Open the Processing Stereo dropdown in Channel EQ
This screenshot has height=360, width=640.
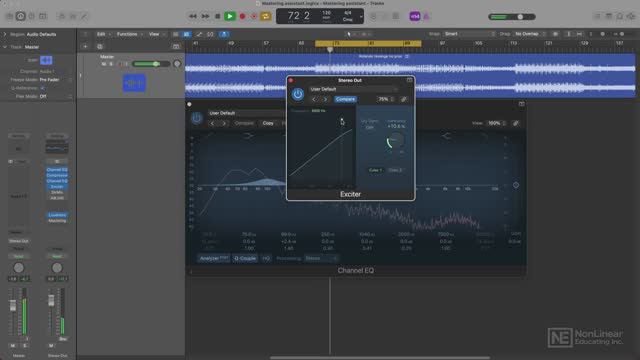pyautogui.click(x=321, y=258)
